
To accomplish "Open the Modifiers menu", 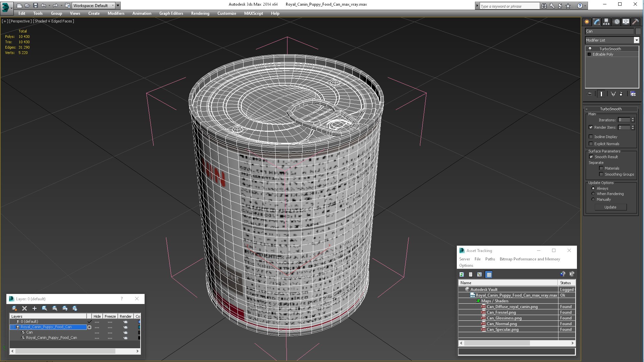I will point(116,13).
